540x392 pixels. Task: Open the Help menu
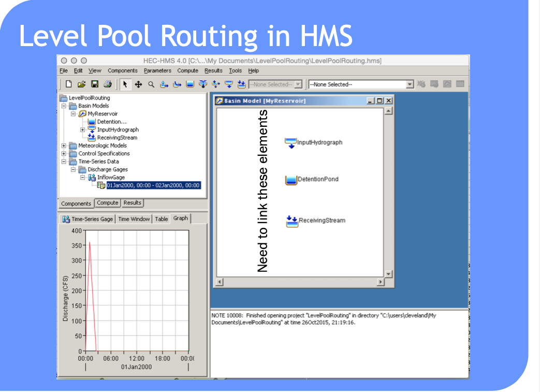tap(254, 70)
